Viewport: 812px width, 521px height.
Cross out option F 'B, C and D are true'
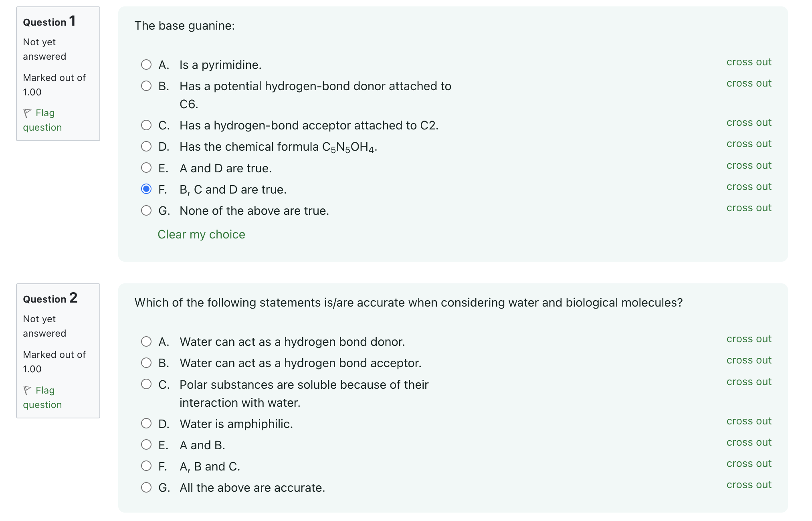tap(748, 186)
